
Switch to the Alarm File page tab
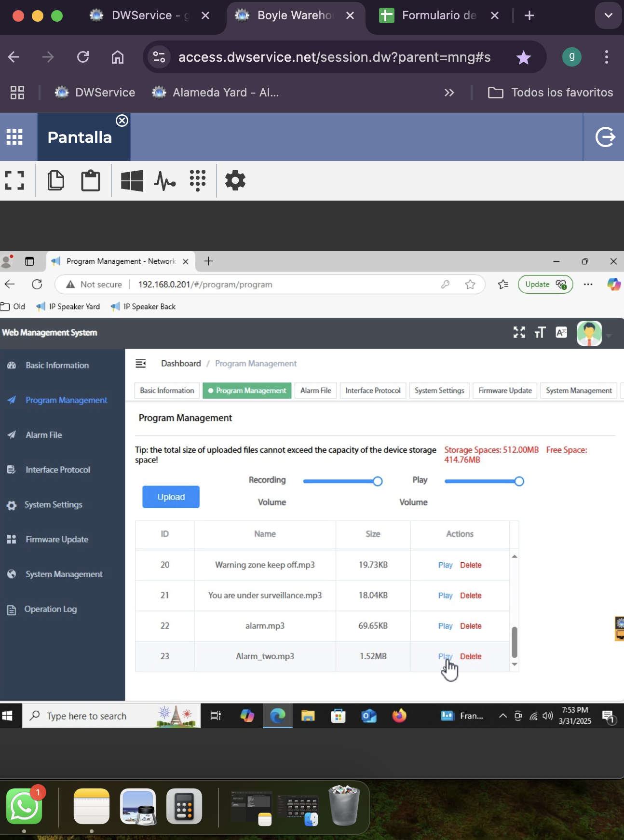pos(316,391)
